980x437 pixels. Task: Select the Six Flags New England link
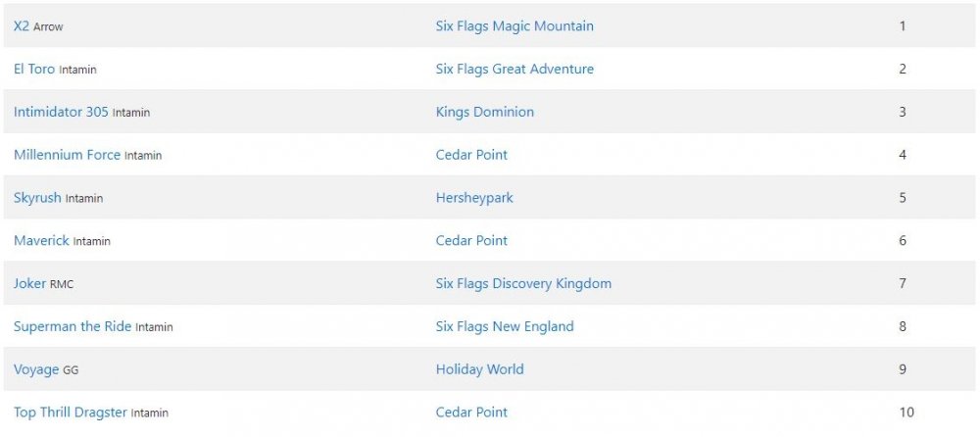click(x=505, y=326)
